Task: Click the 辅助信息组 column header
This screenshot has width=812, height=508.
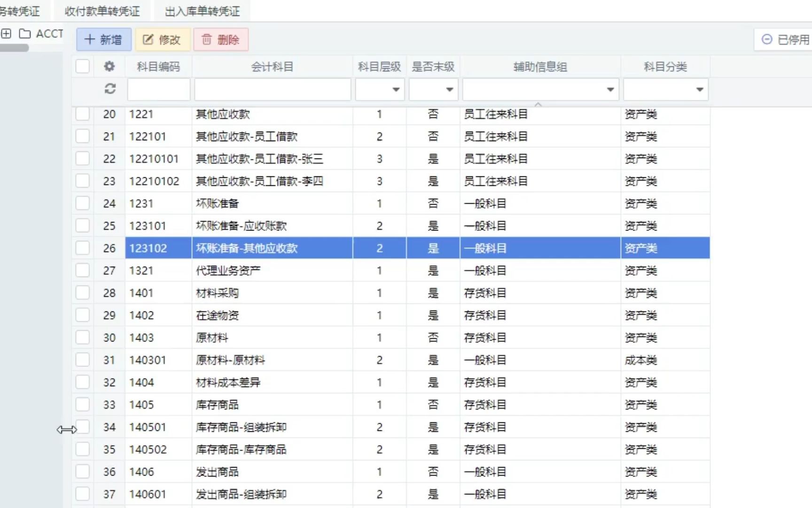Action: click(x=540, y=67)
